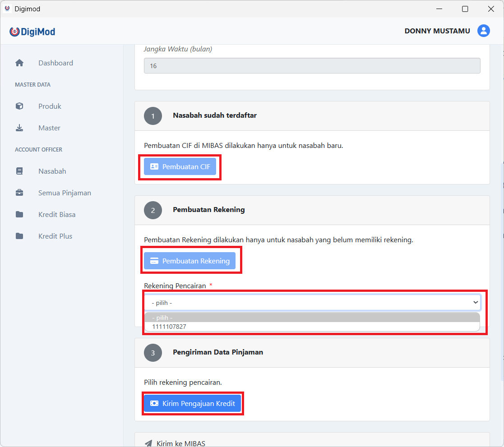Open the Nasabah menu item

[52, 171]
